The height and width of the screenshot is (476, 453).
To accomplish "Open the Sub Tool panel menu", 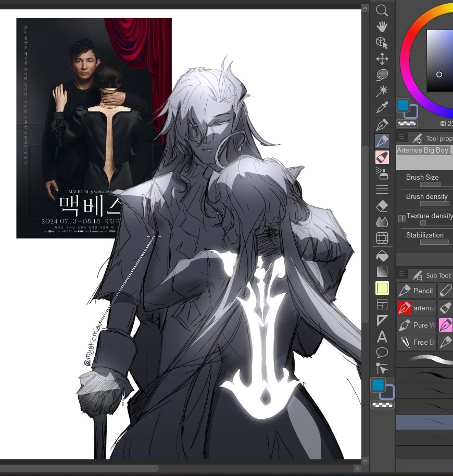I will coord(402,273).
